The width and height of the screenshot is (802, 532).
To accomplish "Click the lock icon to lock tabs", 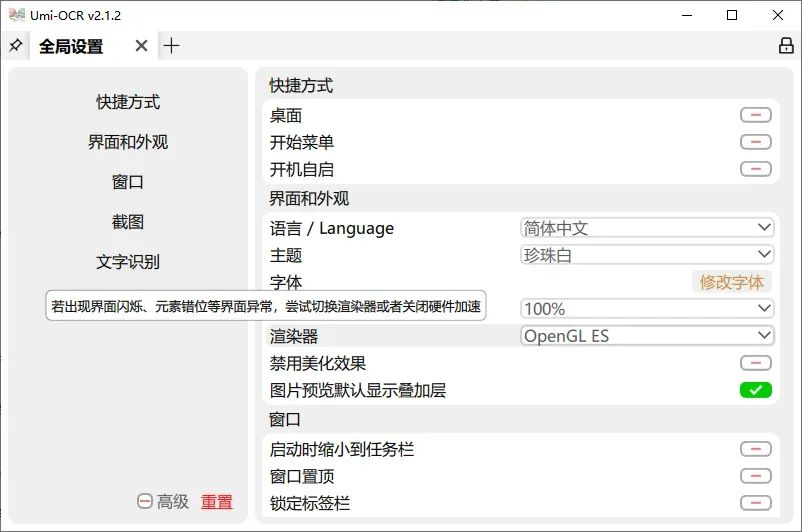I will tap(786, 46).
